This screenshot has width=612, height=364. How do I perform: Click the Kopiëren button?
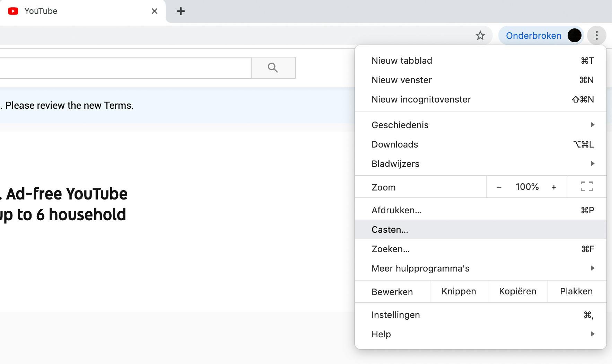(518, 291)
